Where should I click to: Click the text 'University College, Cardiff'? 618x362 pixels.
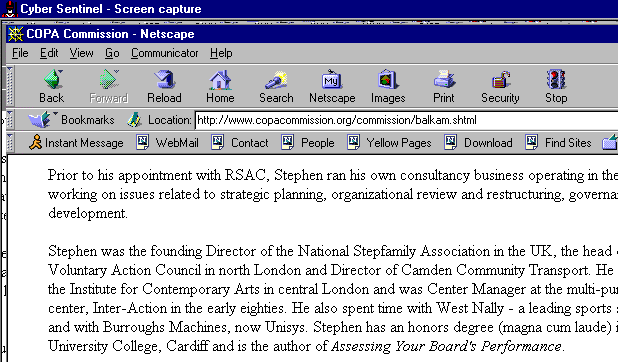point(128,346)
